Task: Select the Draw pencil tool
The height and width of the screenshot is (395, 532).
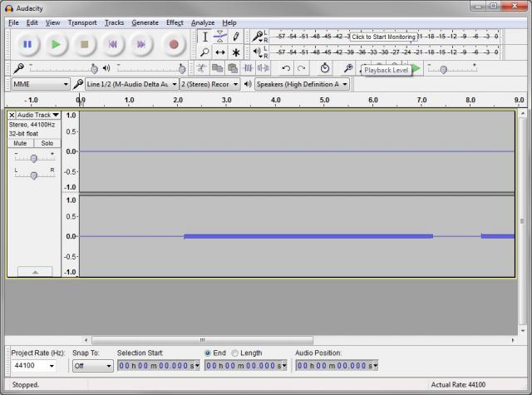Action: pyautogui.click(x=236, y=37)
